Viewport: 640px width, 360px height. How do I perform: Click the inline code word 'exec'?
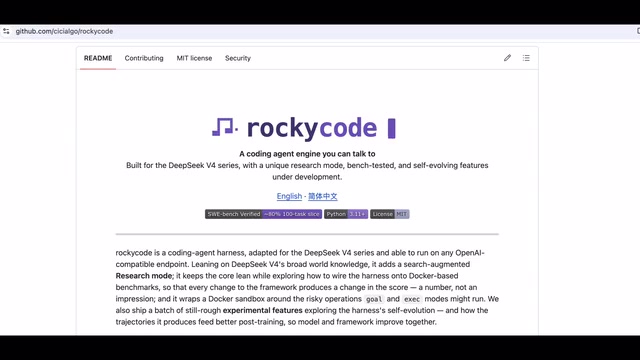tap(412, 299)
